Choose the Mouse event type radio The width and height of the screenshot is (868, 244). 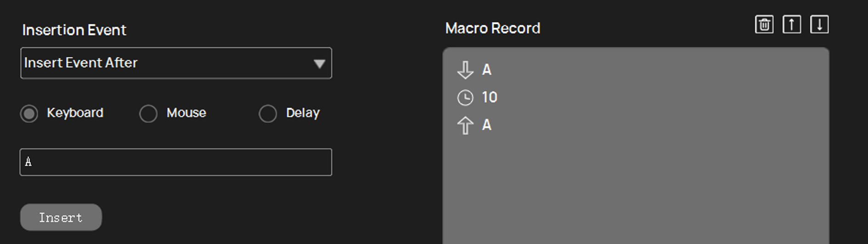click(148, 113)
